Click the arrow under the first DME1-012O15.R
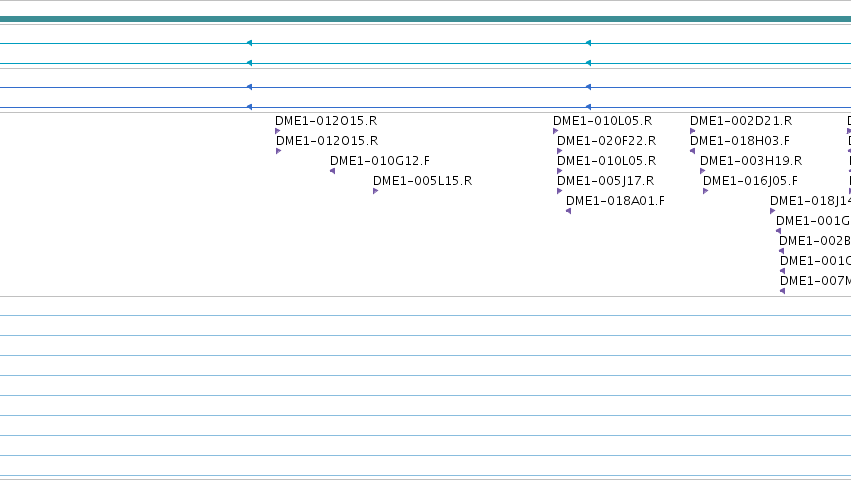This screenshot has height=480, width=851. click(278, 131)
